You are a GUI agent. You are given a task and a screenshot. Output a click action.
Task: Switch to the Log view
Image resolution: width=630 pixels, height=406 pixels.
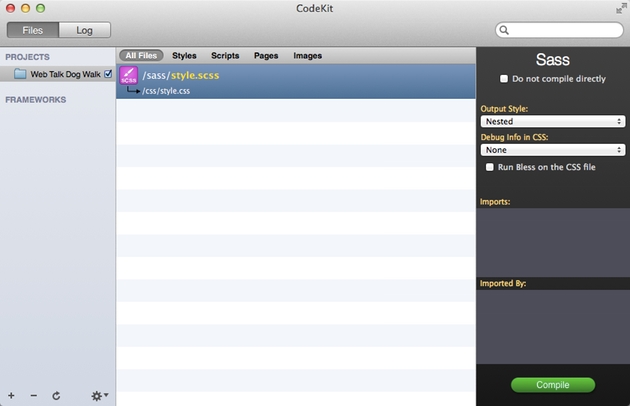click(85, 30)
